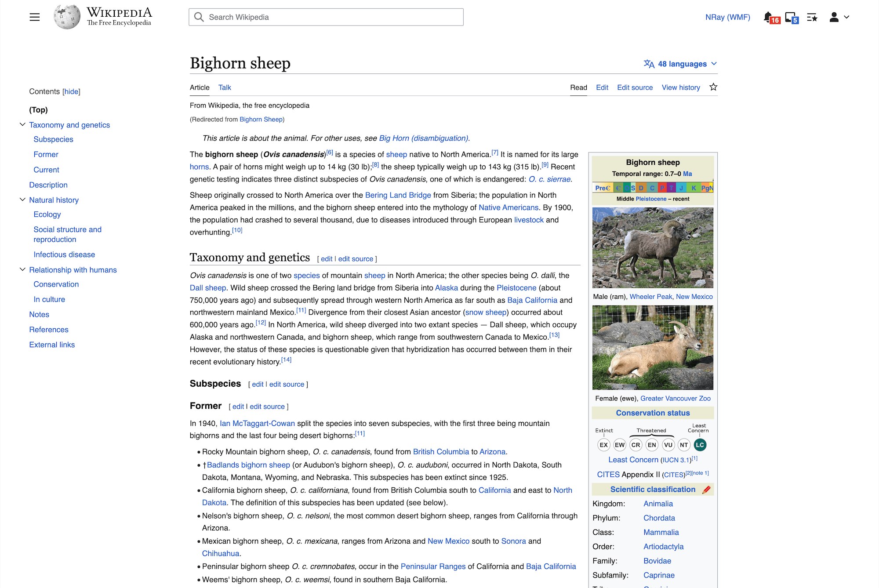Open the Bering Land Bridge link
This screenshot has height=588, width=879.
pyautogui.click(x=398, y=195)
